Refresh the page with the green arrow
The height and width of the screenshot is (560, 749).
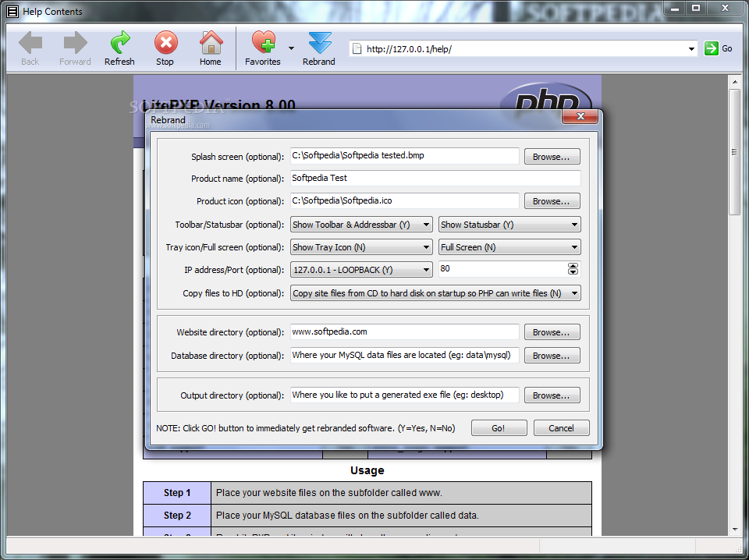pyautogui.click(x=119, y=43)
